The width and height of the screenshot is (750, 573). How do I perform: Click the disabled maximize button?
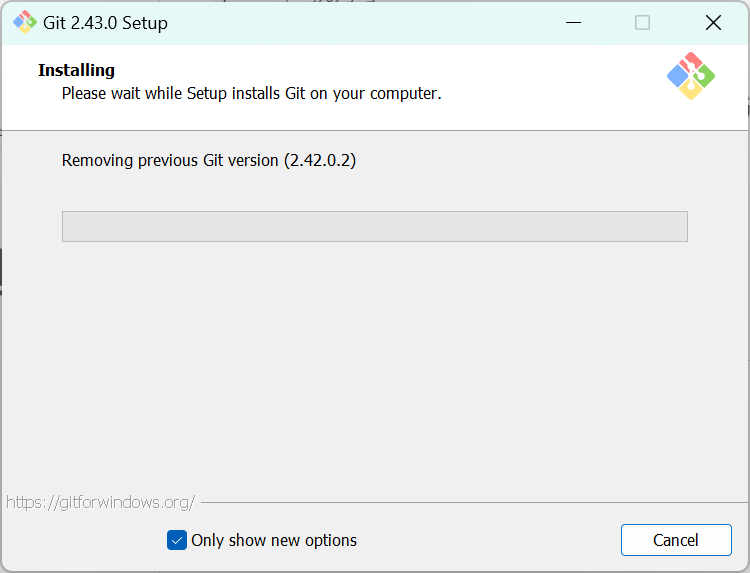click(642, 22)
